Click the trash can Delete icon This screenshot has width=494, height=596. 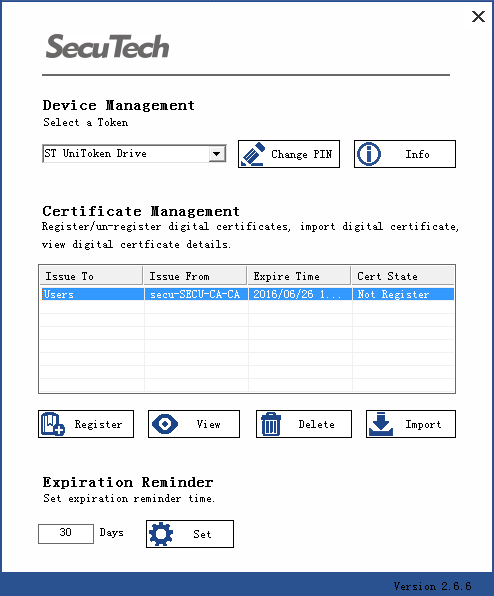click(271, 424)
